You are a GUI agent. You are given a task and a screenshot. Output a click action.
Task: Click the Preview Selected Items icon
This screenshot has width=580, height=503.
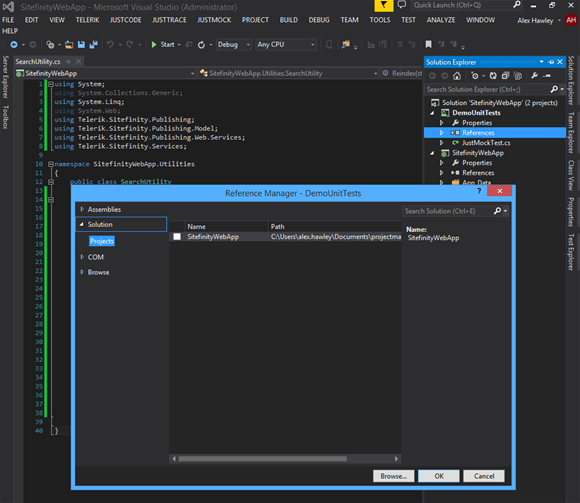click(547, 76)
